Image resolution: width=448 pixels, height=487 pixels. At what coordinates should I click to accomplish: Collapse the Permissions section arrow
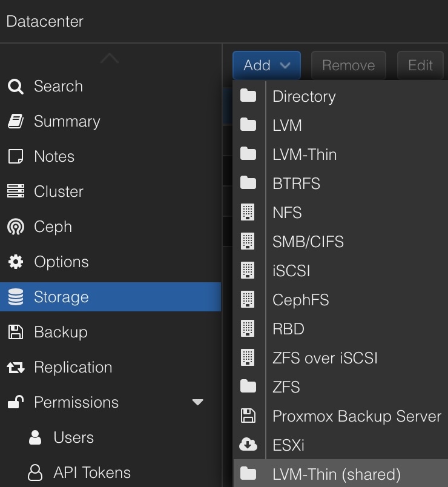(x=198, y=402)
